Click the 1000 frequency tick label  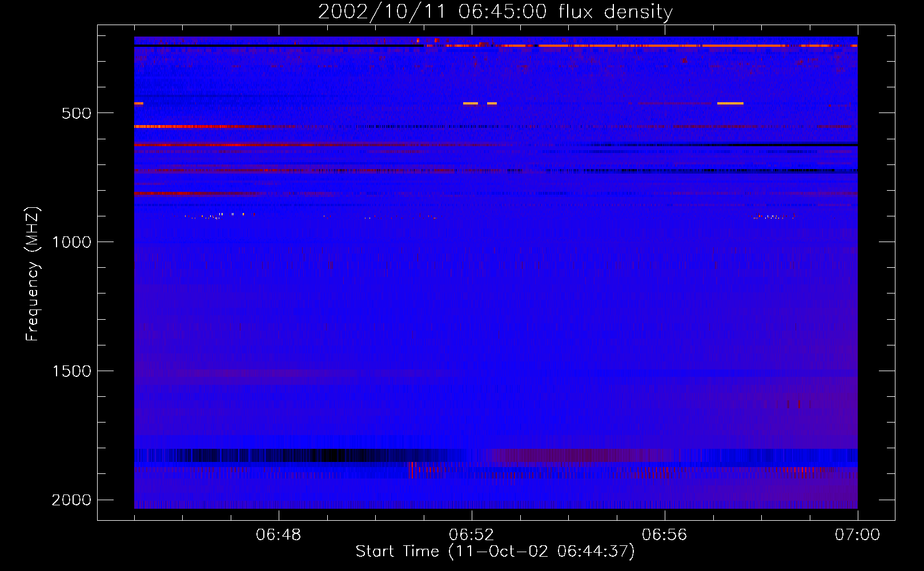tap(71, 242)
